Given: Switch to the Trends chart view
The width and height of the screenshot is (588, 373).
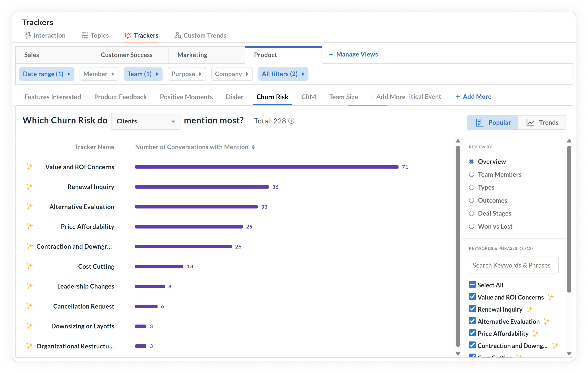Looking at the screenshot, I should pyautogui.click(x=542, y=123).
